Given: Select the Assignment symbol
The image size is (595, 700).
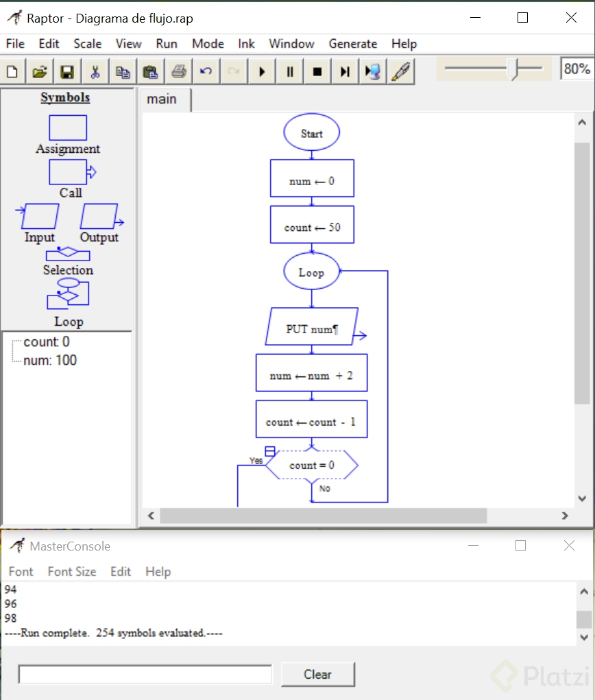Looking at the screenshot, I should [68, 127].
